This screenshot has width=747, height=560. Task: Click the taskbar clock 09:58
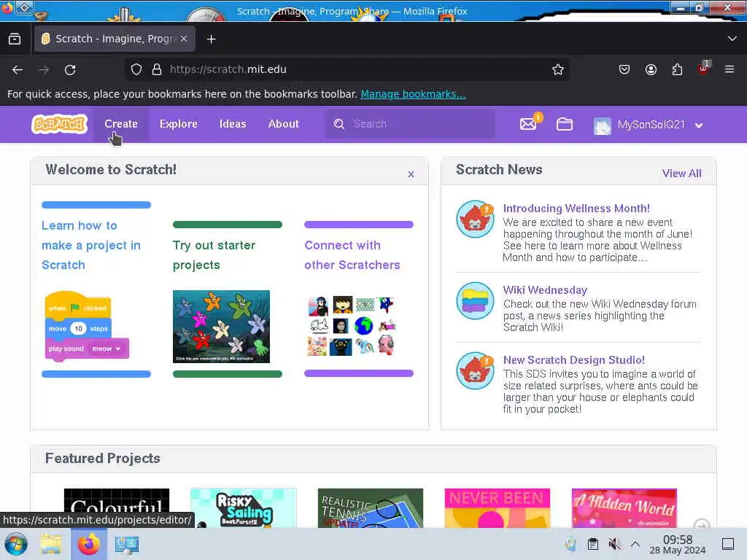pyautogui.click(x=678, y=544)
